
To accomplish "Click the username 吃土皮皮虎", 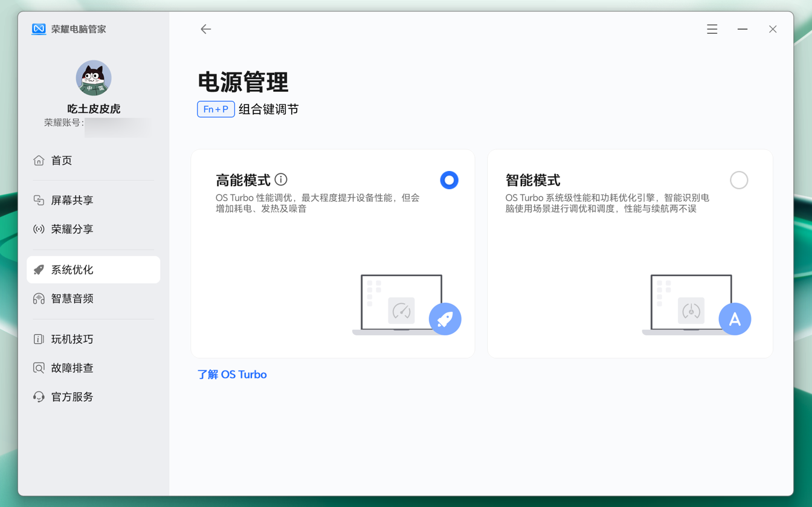I will point(94,109).
